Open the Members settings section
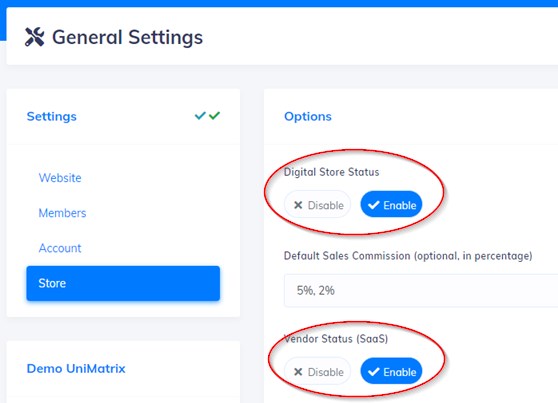The image size is (558, 403). click(x=62, y=213)
